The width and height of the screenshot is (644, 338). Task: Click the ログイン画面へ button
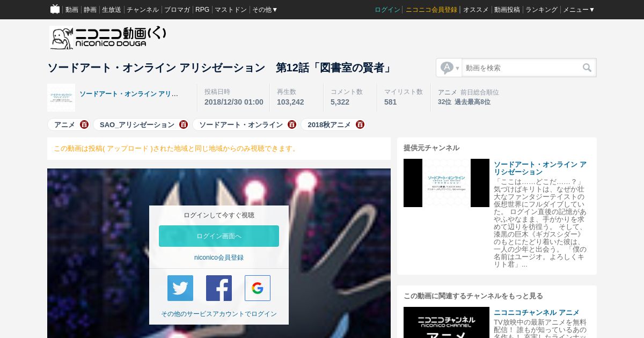219,236
